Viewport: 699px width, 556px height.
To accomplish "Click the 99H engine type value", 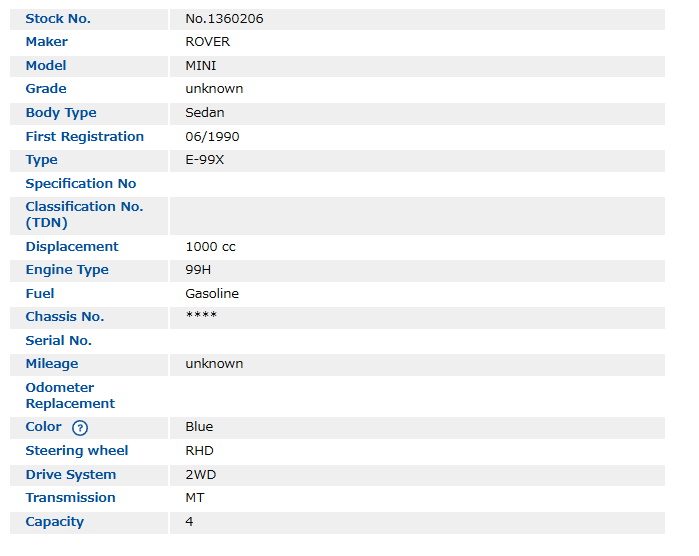I will click(198, 270).
